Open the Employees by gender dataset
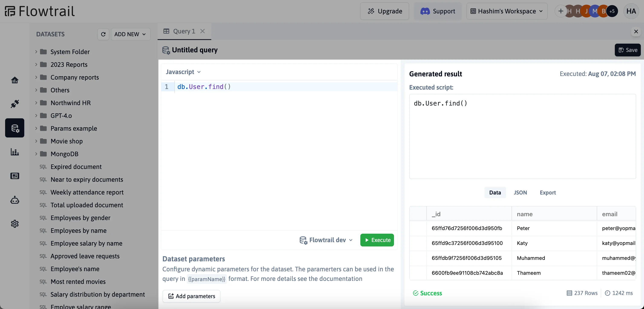 pos(80,217)
